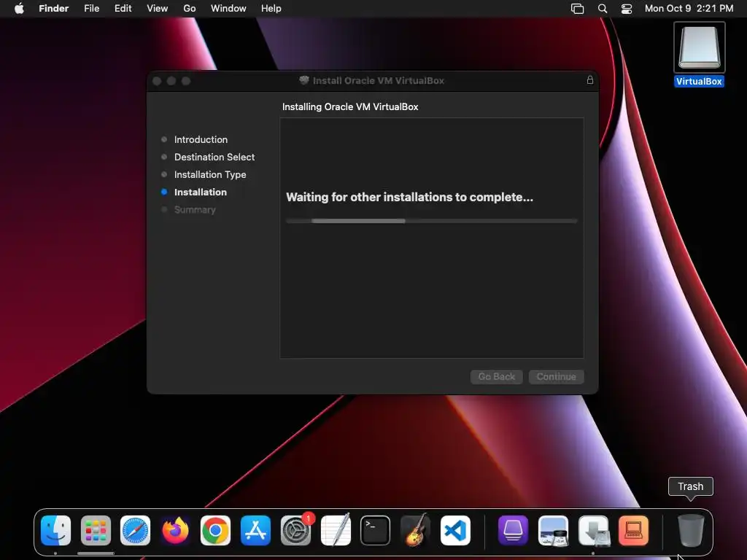The width and height of the screenshot is (747, 560).
Task: Select the Destination Select step
Action: coord(214,157)
